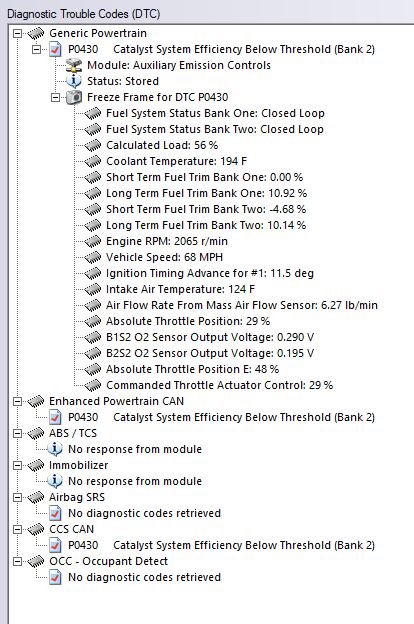
Task: Collapse the Enhanced Powertrain CAN node
Action: click(18, 402)
